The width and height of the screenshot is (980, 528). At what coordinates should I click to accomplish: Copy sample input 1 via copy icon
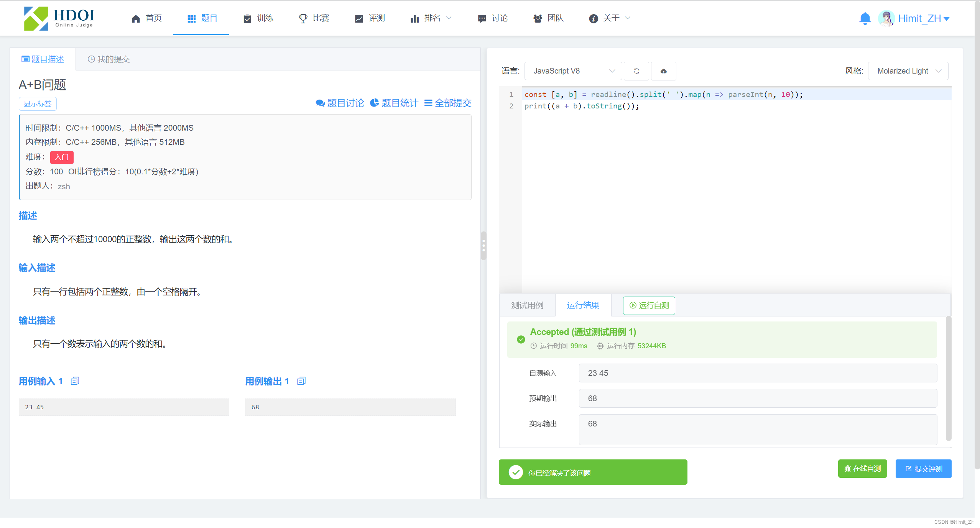pos(75,381)
